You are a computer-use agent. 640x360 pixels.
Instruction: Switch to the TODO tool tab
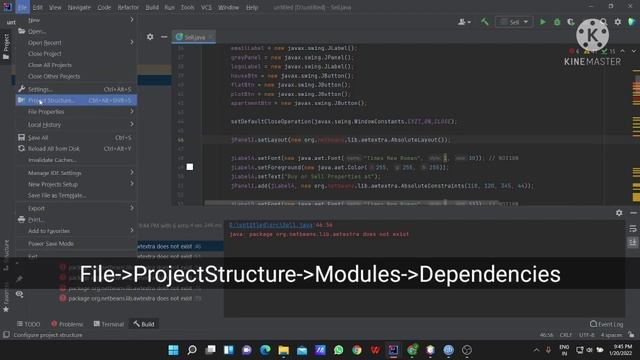pos(29,324)
